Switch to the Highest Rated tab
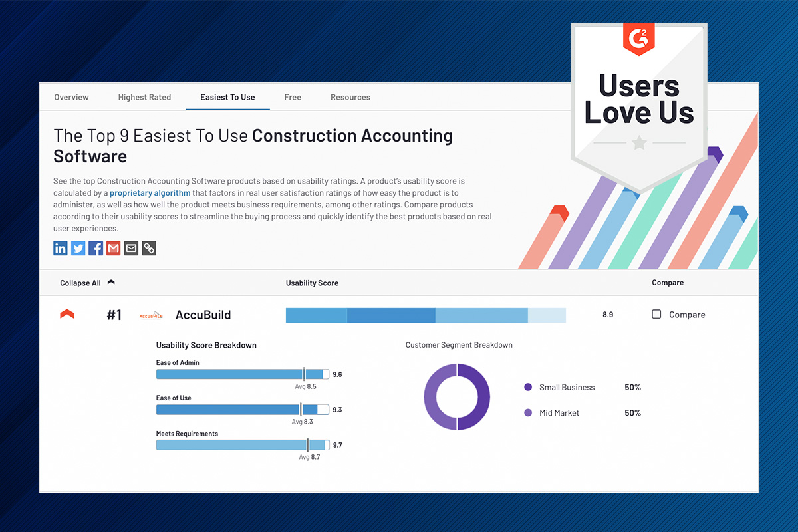The height and width of the screenshot is (532, 798). pyautogui.click(x=144, y=97)
